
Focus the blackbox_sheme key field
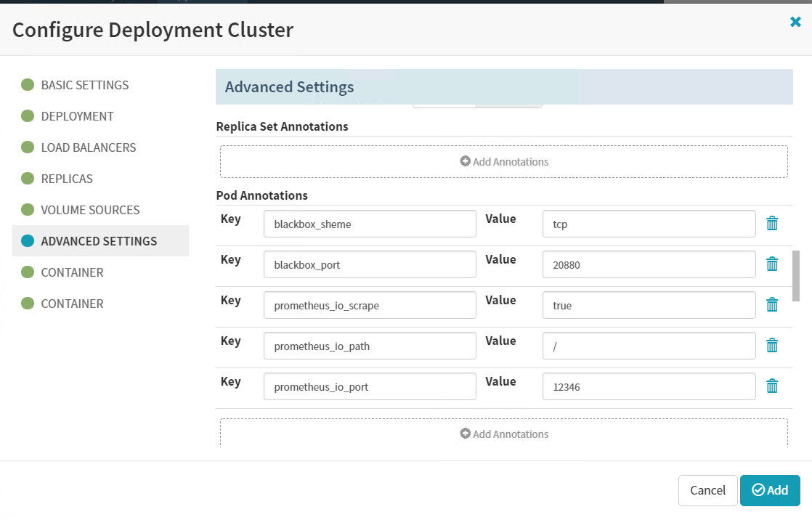(x=370, y=224)
